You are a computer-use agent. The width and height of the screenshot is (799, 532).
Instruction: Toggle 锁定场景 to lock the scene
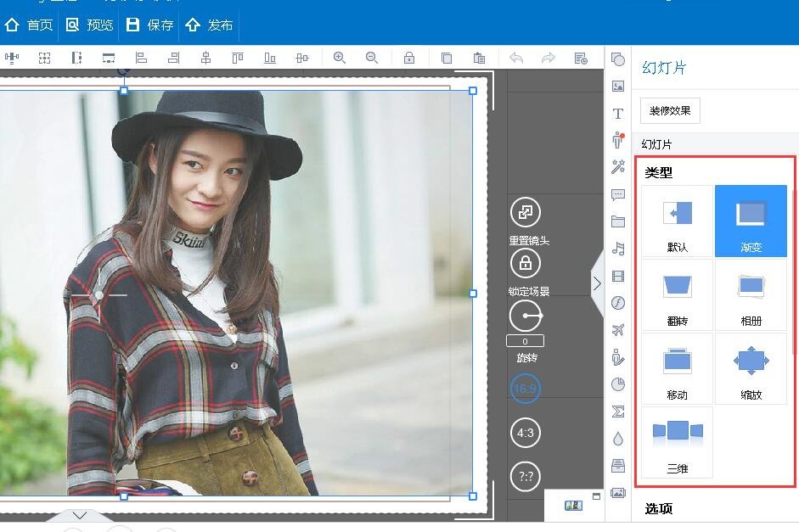coord(525,264)
